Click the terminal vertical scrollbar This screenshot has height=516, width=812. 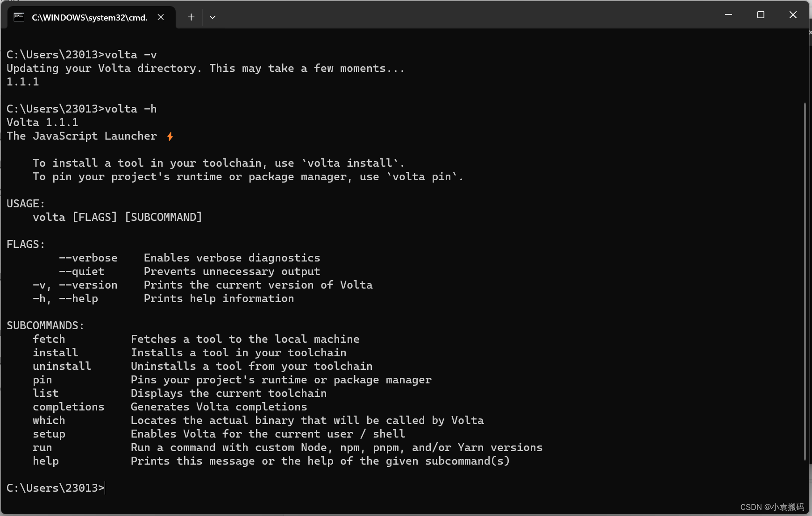tap(805, 281)
